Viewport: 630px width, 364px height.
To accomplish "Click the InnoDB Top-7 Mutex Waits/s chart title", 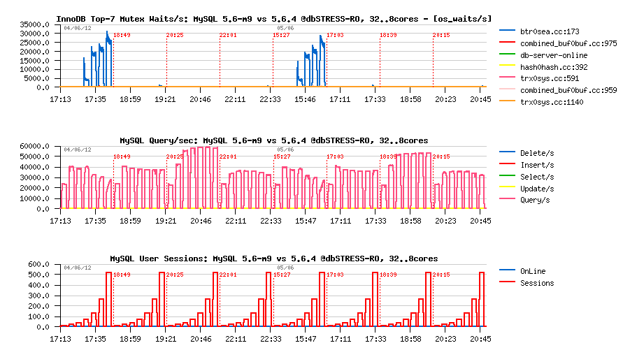I will point(273,19).
